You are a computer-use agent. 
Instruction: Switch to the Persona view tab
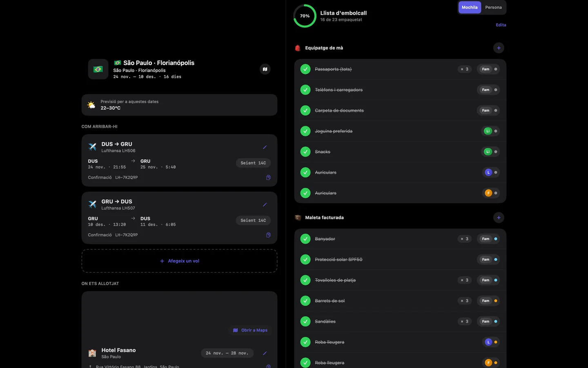pos(493,7)
